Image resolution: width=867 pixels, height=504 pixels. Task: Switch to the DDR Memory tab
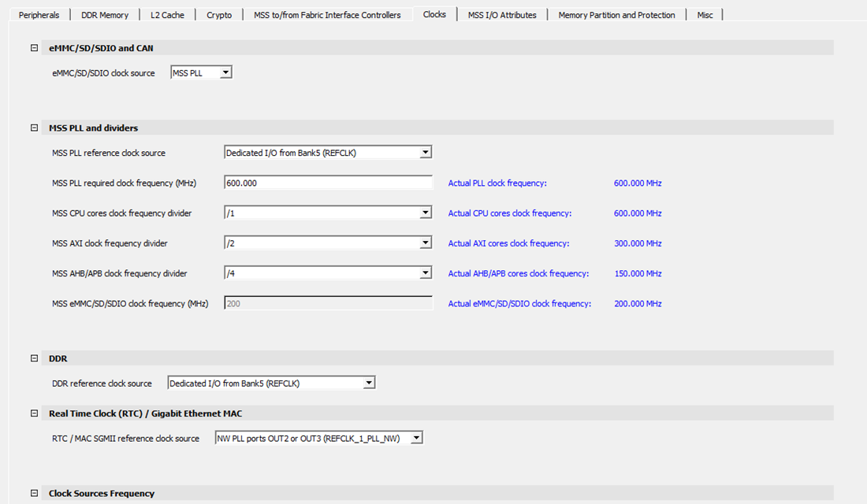[105, 15]
